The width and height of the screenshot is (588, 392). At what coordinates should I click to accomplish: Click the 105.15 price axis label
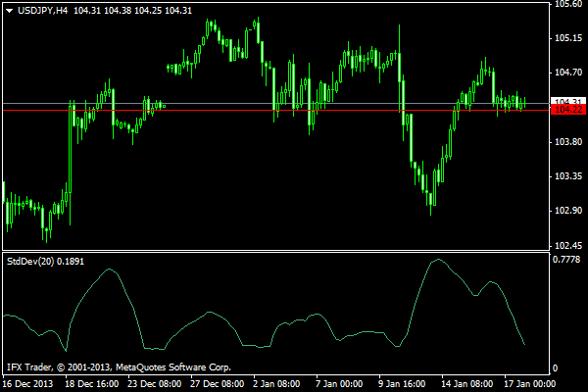click(568, 38)
